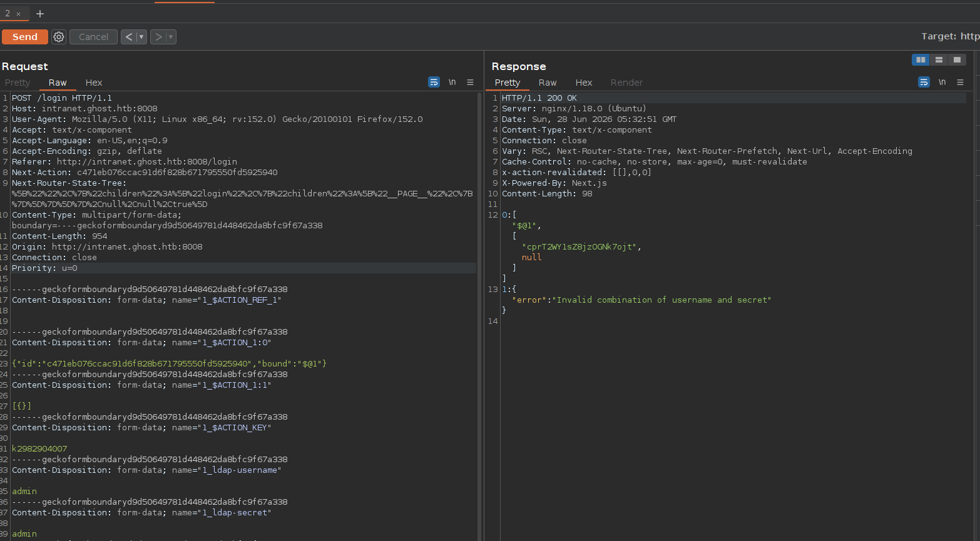Click the Invalid combination error message
980x541 pixels.
tap(661, 300)
